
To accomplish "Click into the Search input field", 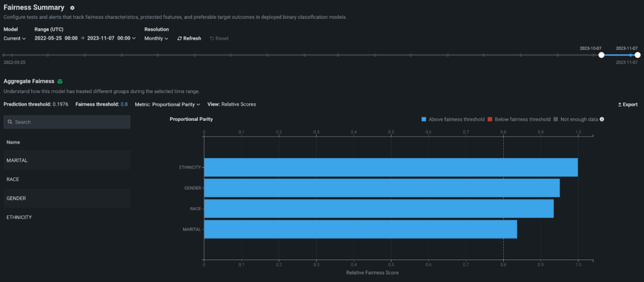I will click(70, 122).
